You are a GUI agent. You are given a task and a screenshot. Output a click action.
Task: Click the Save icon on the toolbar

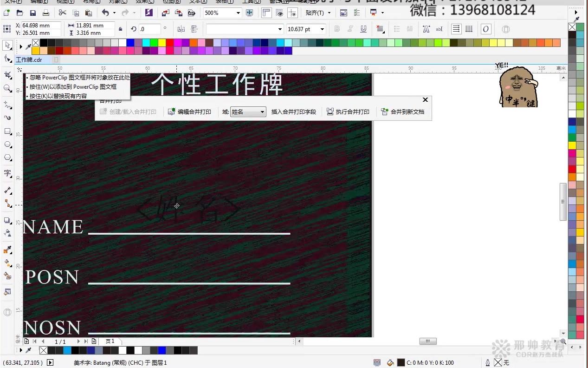(33, 13)
